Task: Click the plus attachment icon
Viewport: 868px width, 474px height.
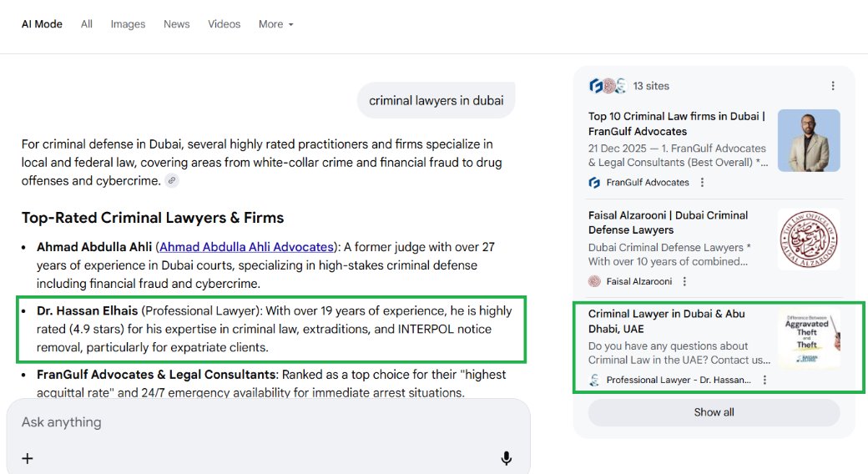Action: tap(27, 458)
